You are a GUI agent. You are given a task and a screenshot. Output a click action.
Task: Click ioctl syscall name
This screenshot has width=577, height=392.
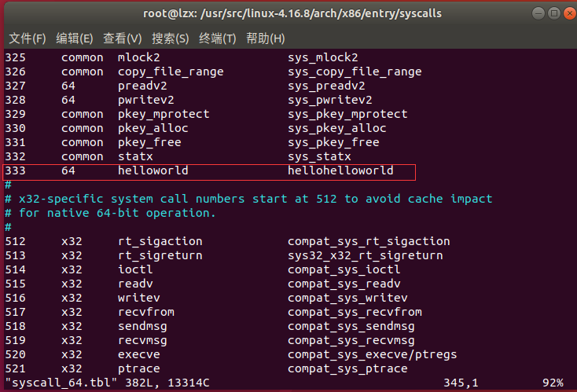click(135, 270)
